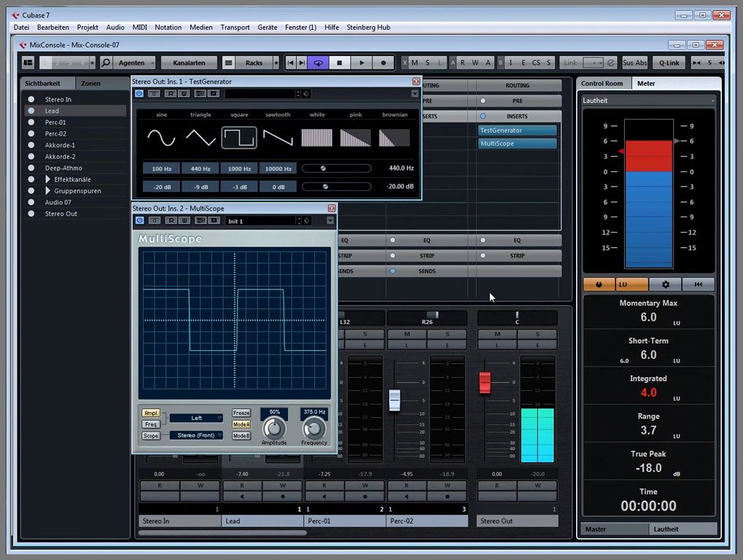Select the sawtooth waveform in TestGenerator

278,138
